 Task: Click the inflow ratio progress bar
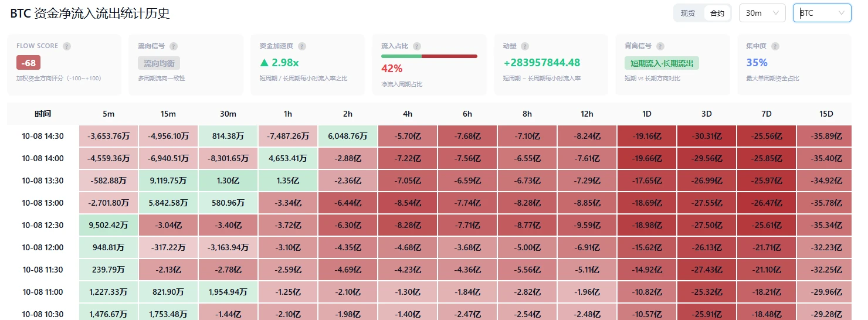click(429, 56)
